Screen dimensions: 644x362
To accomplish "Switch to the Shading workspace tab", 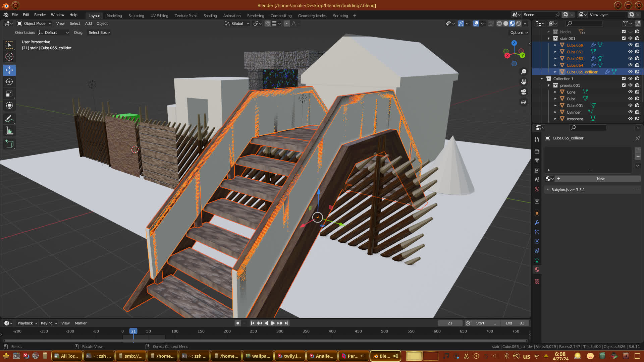I will coord(210,16).
